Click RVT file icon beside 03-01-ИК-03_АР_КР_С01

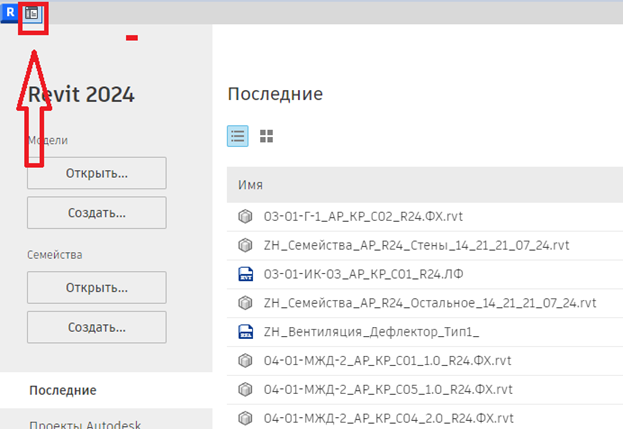pyautogui.click(x=246, y=274)
